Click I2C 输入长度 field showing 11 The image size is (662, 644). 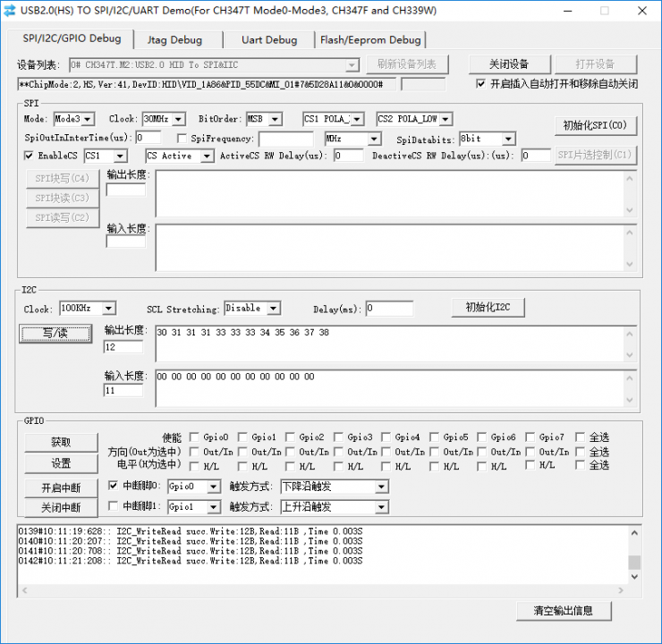[x=123, y=390]
